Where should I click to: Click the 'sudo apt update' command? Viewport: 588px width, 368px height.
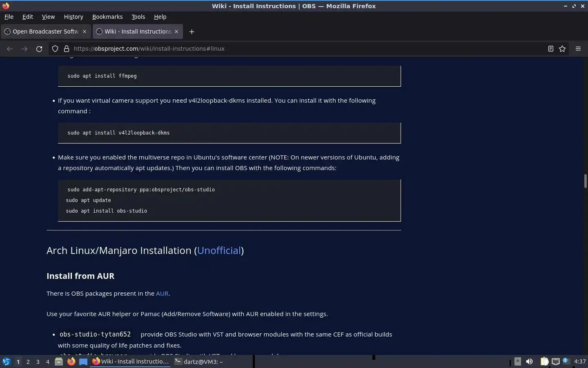tap(88, 200)
